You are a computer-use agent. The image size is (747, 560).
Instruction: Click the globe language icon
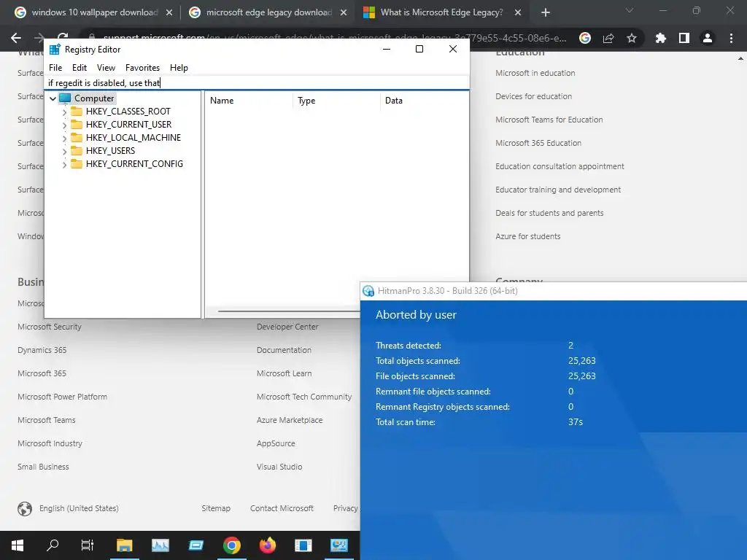click(25, 508)
